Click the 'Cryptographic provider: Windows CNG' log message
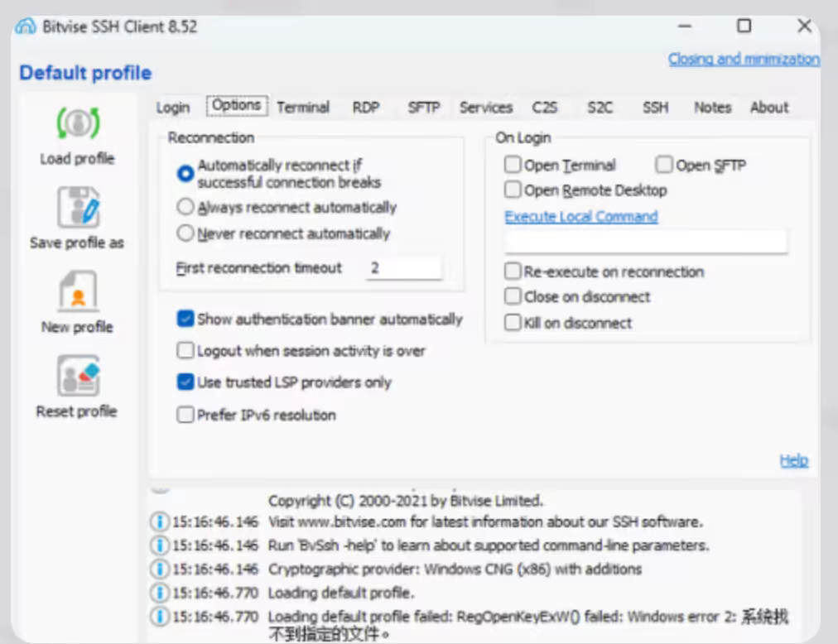The height and width of the screenshot is (644, 838). coord(455,569)
